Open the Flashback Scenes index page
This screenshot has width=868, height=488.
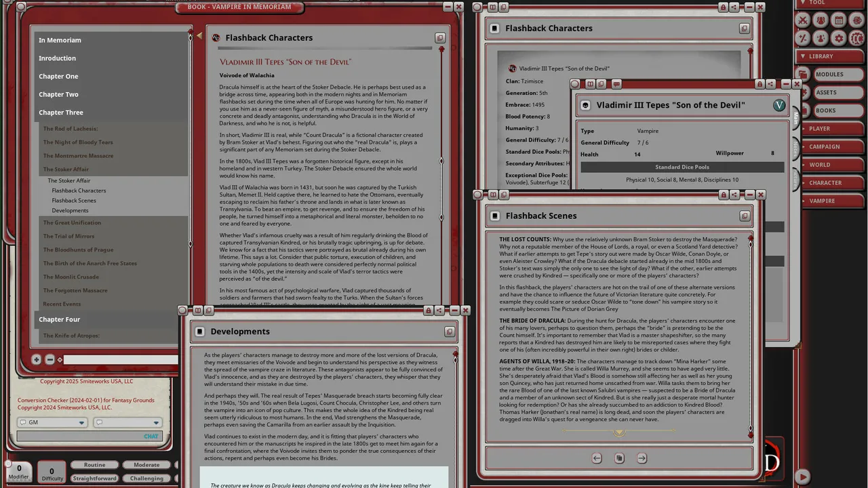(x=74, y=201)
